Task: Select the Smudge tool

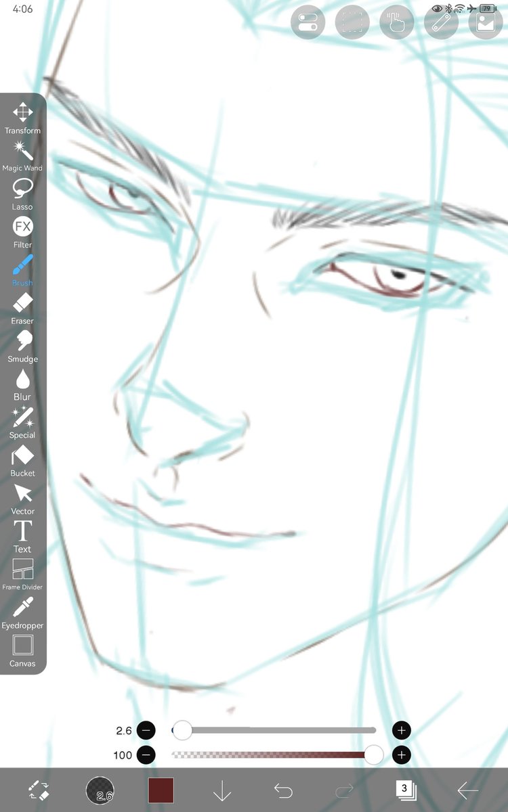Action: 22,346
